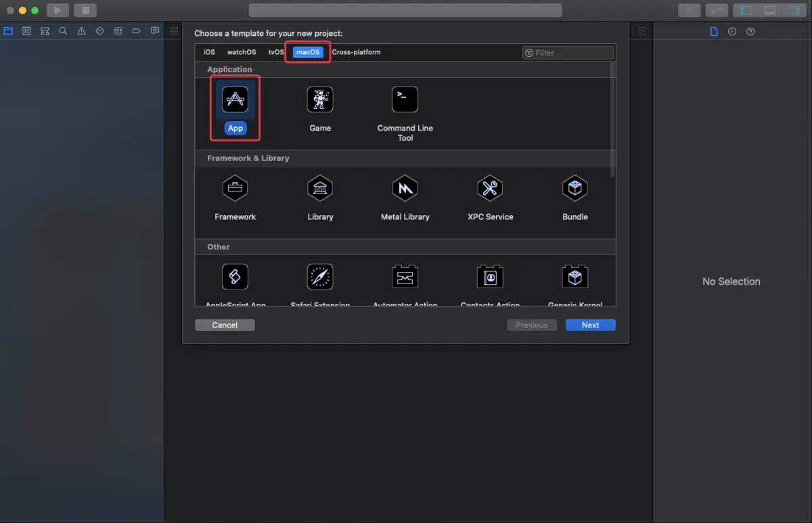Viewport: 812px width, 523px height.
Task: Click the Stop button in toolbar
Action: tap(85, 10)
